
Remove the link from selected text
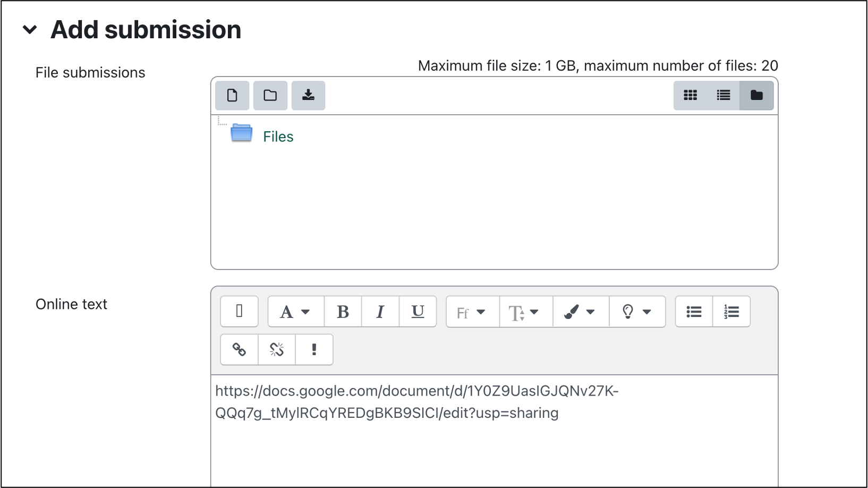276,349
